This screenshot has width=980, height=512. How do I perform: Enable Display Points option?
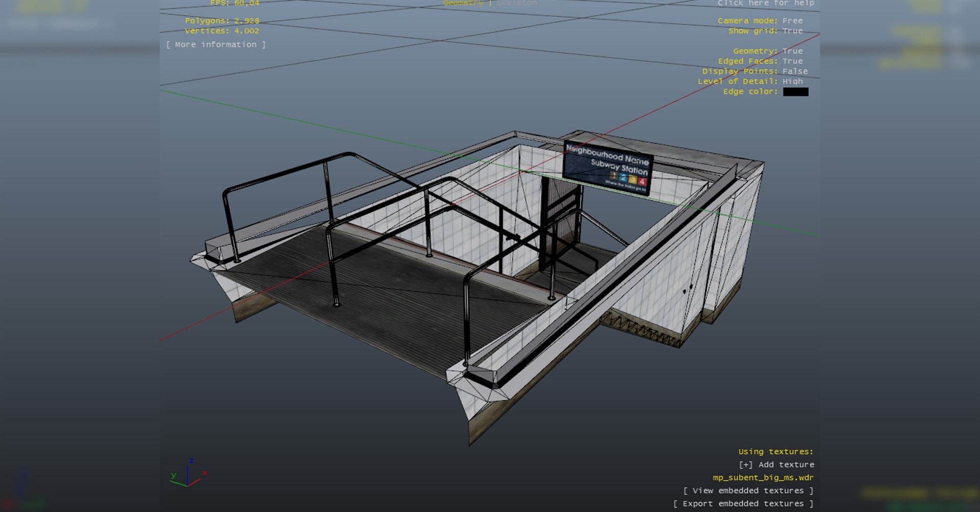coord(795,71)
